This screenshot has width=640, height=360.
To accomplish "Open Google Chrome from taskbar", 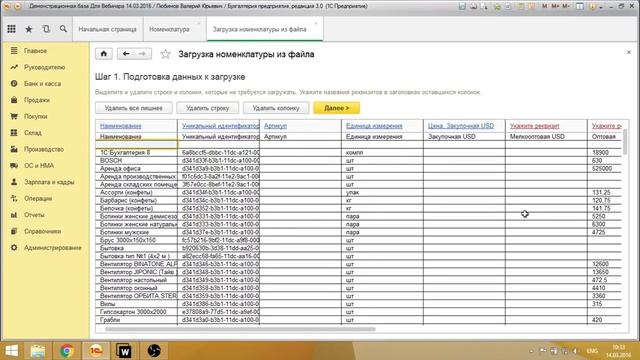I will 67,351.
